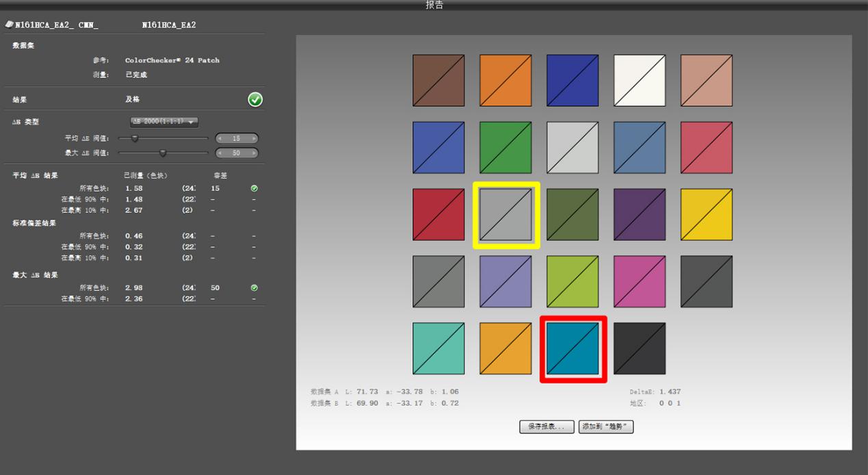The width and height of the screenshot is (868, 475).
Task: Select the 报告 tab at top of screen
Action: coord(434,5)
